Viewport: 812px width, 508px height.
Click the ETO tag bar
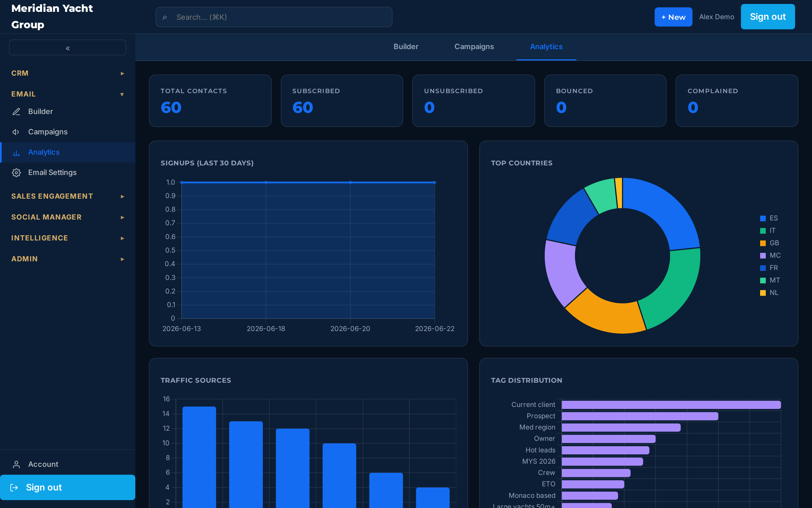pyautogui.click(x=593, y=484)
